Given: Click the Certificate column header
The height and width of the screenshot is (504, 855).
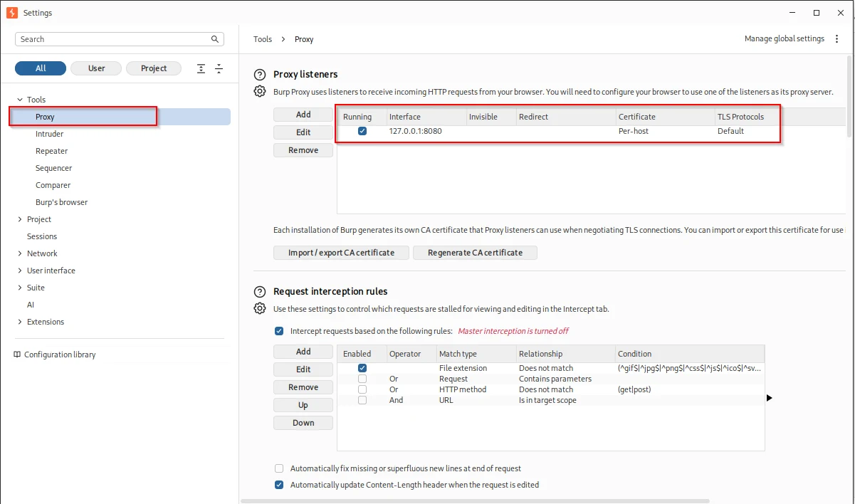Looking at the screenshot, I should coord(665,117).
